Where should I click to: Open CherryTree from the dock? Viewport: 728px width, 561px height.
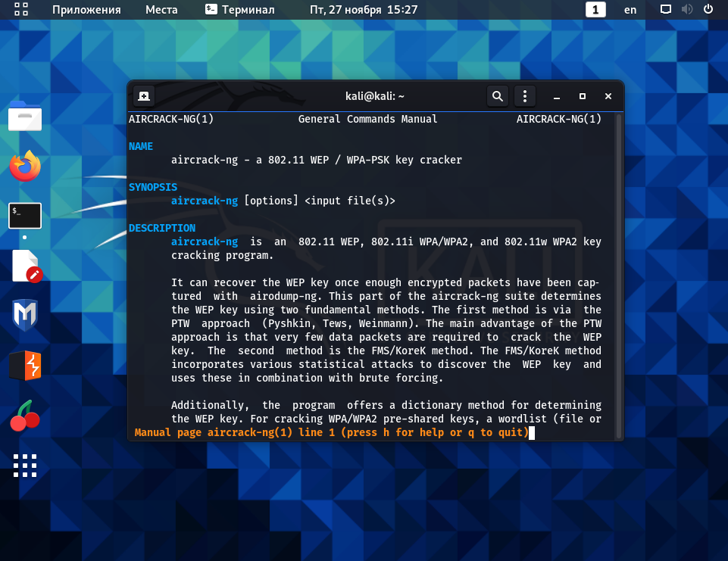(25, 416)
